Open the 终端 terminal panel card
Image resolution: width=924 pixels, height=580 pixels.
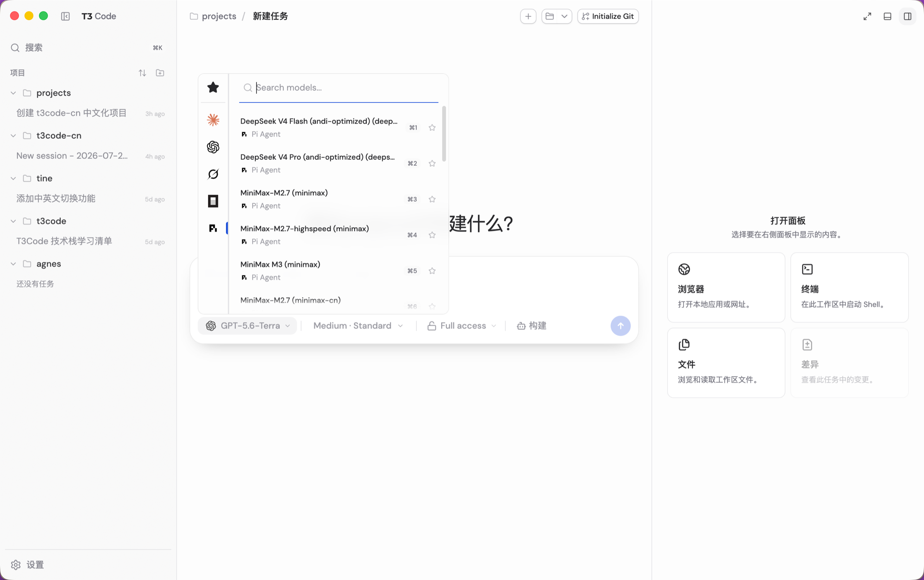point(849,287)
